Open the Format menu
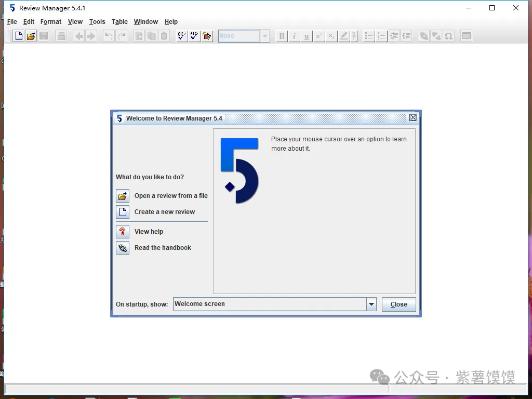Screen dimensions: 532x399 51,22
